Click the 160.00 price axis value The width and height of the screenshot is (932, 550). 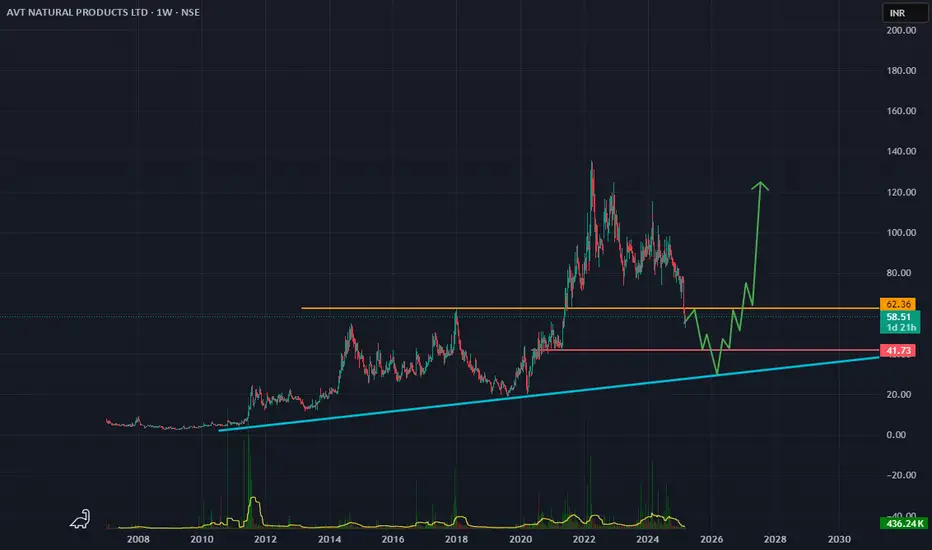pyautogui.click(x=901, y=111)
